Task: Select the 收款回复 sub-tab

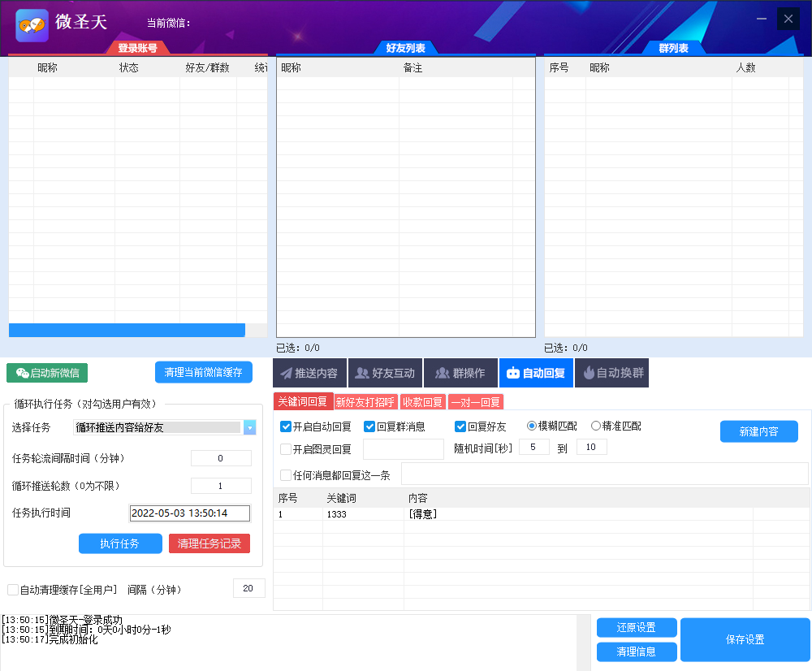Action: pos(422,402)
